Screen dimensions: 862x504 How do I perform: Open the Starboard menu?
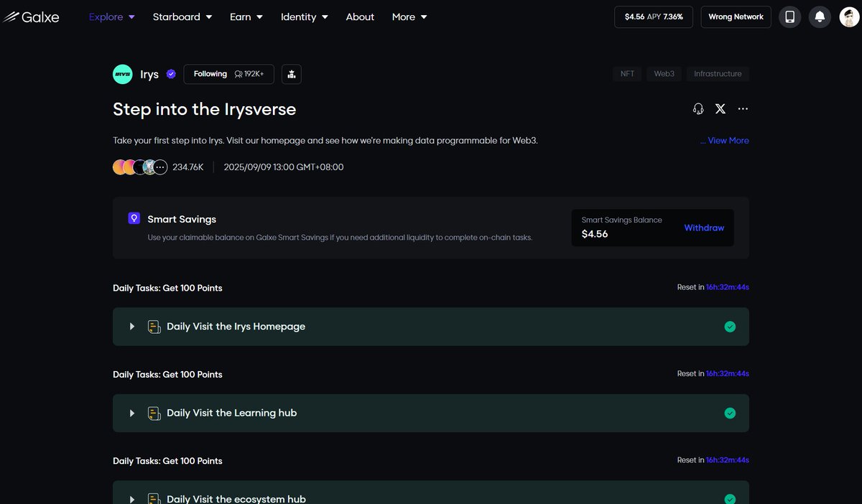(182, 17)
